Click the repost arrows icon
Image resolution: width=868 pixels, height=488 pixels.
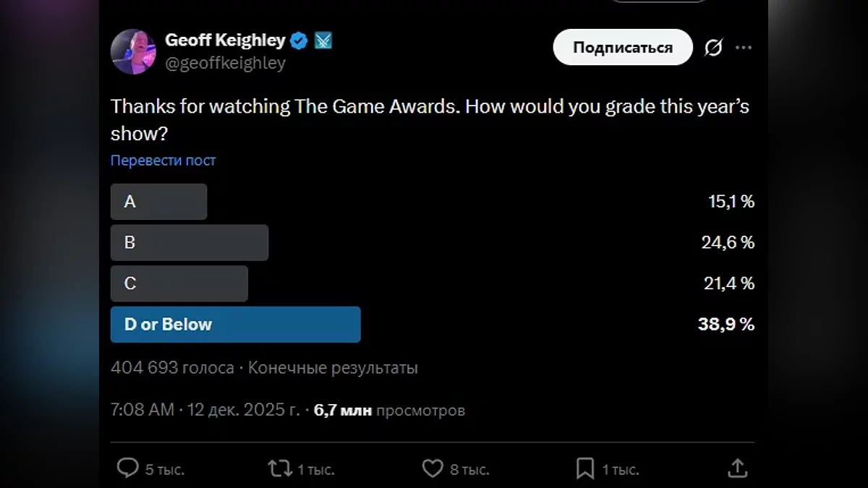280,468
